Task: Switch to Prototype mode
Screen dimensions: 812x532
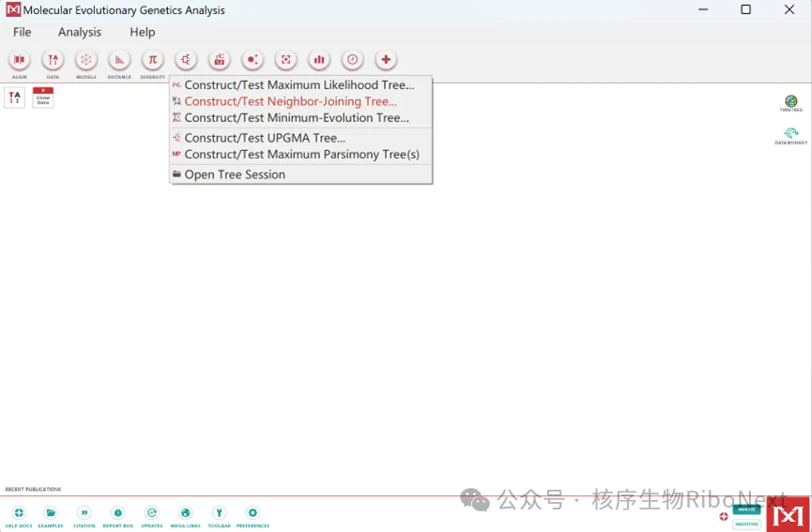Action: pyautogui.click(x=746, y=524)
